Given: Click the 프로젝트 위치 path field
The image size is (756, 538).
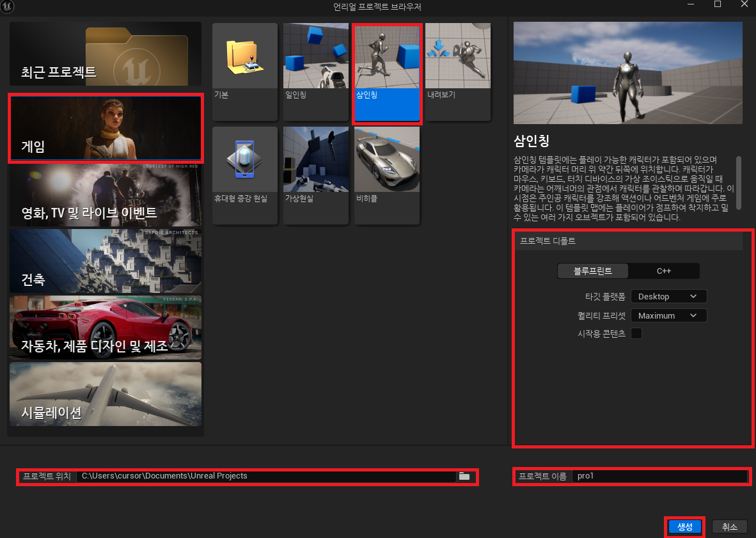Looking at the screenshot, I should 266,477.
